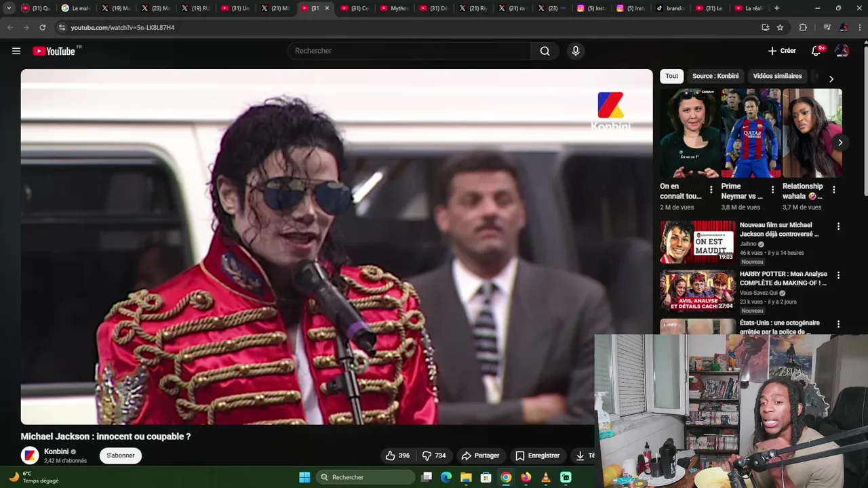868x488 pixels.
Task: Launch Microsoft Edge from taskbar
Action: pos(446,477)
